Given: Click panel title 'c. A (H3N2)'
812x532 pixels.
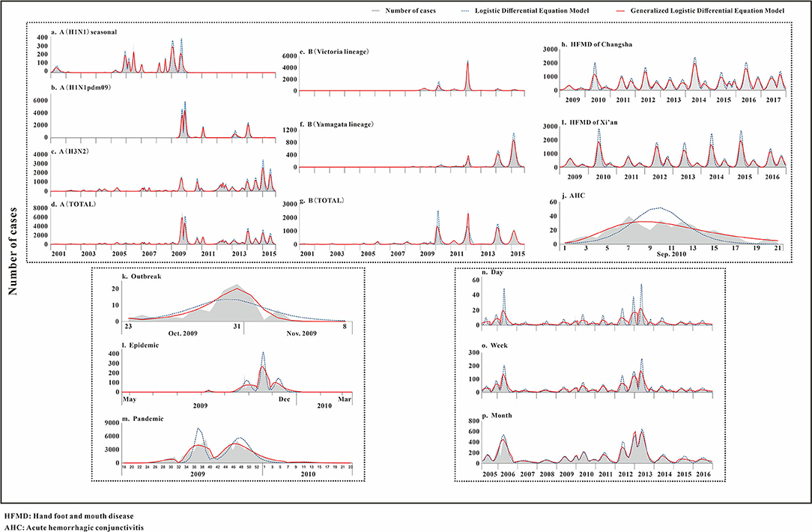Looking at the screenshot, I should 70,152.
